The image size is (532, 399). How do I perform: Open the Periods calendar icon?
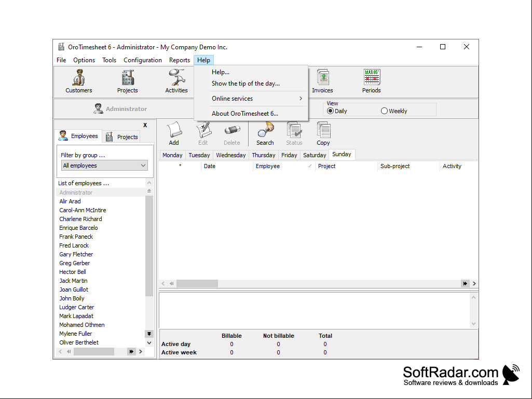[372, 81]
